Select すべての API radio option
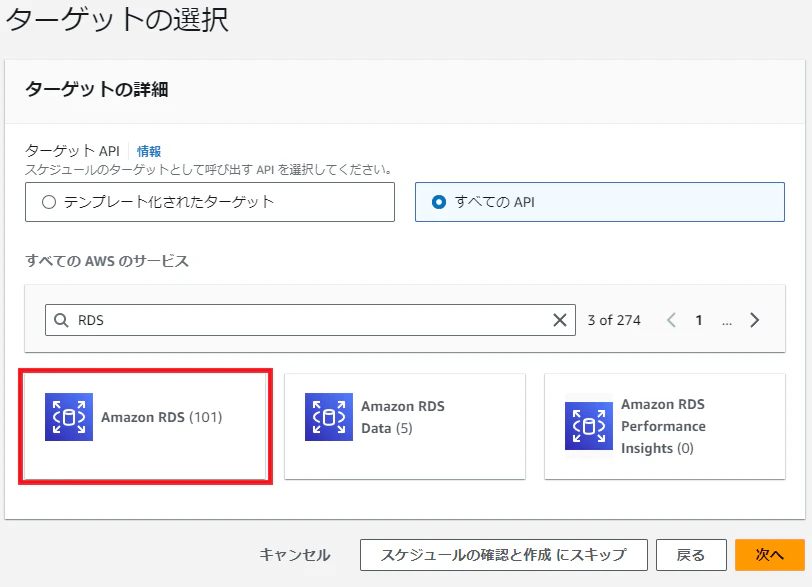Screen dimensions: 812x587 (600, 202)
